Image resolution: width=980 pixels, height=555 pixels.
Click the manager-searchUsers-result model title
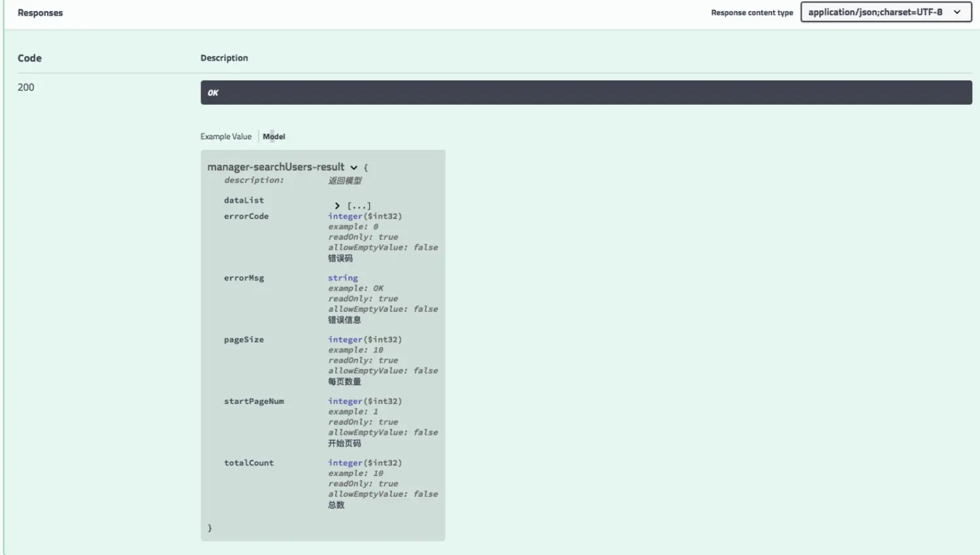click(276, 167)
